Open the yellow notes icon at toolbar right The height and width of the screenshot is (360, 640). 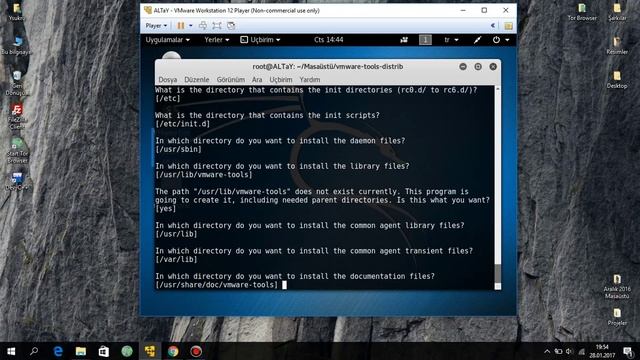[508, 26]
